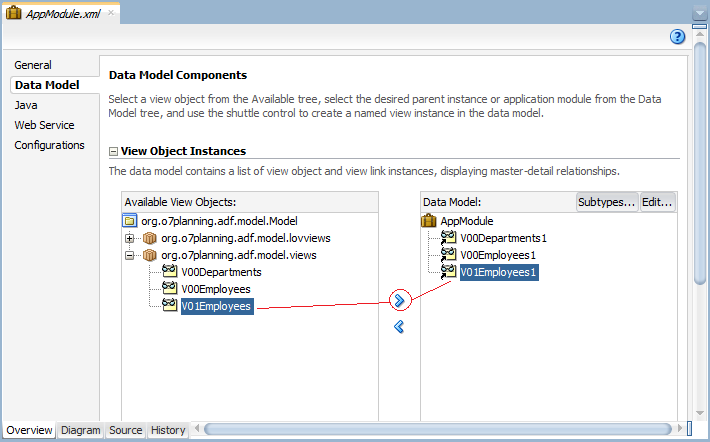Click the horizontal scrollbar at the bottom

pos(437,428)
